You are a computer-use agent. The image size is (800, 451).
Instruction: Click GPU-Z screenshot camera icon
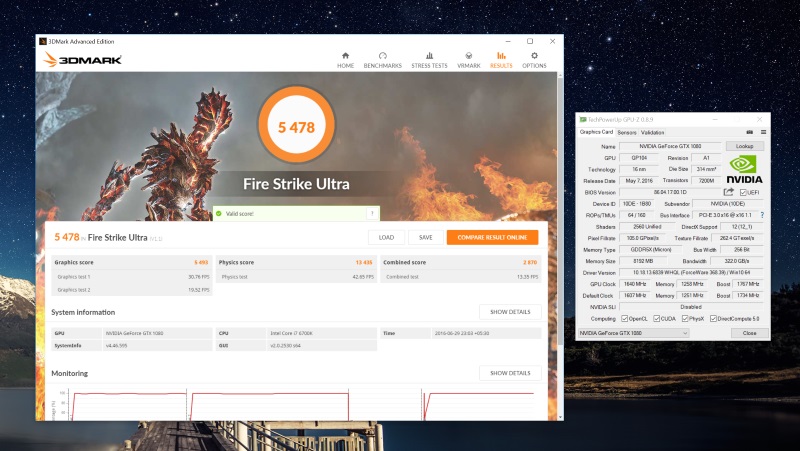tap(749, 132)
